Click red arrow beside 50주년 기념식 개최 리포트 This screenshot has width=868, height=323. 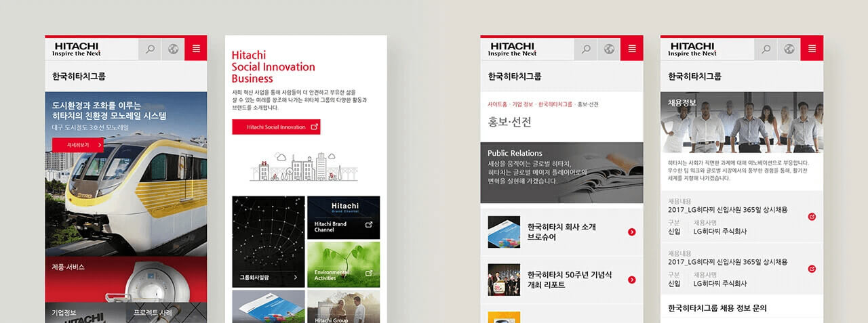click(632, 280)
